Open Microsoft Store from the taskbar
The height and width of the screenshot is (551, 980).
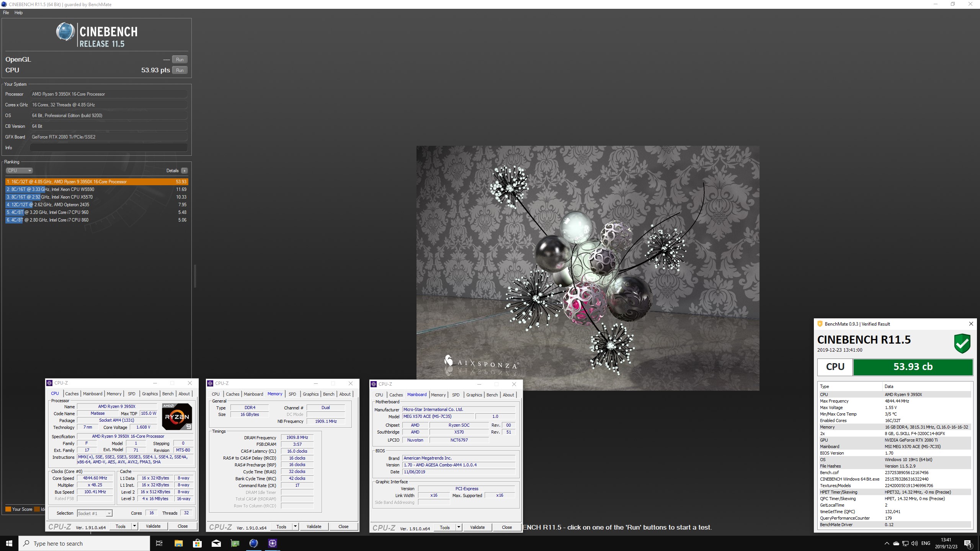(x=197, y=543)
